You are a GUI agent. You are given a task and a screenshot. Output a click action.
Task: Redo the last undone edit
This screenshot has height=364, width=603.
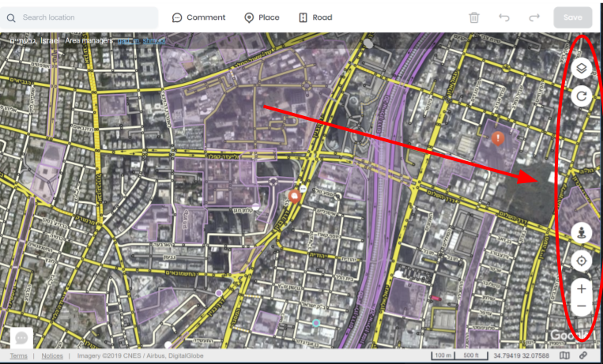534,17
